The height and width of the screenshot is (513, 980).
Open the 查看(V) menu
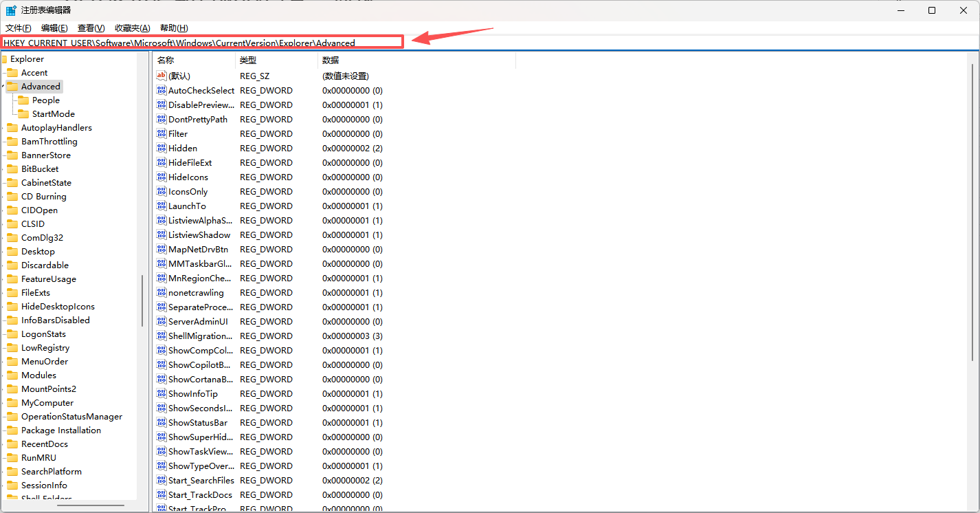(x=91, y=28)
